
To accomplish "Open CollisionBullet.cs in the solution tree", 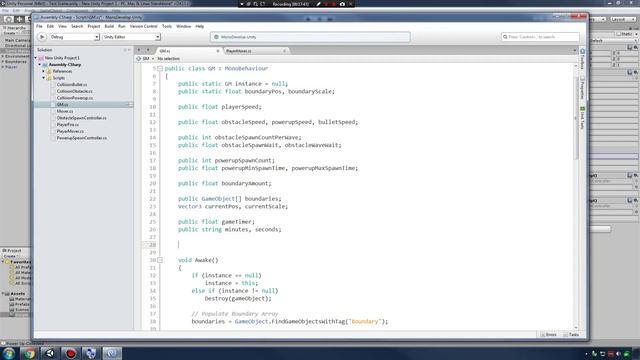I will coord(72,84).
